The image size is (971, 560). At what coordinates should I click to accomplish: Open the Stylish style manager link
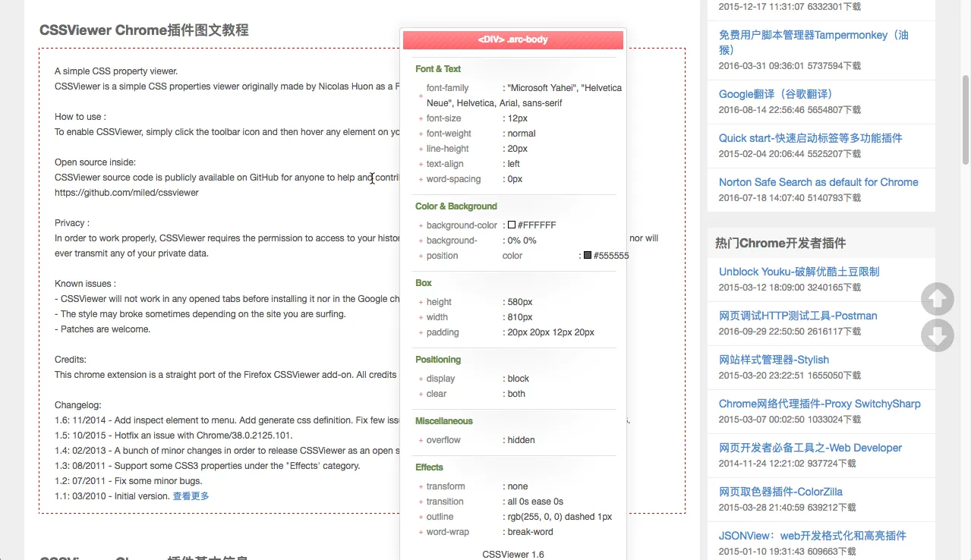click(774, 360)
